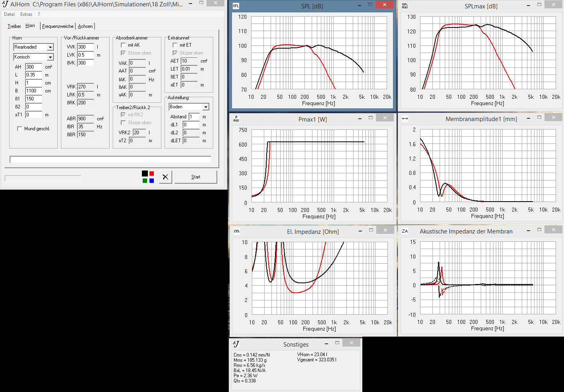Click the AH horn throat area field
The height and width of the screenshot is (392, 564).
33,67
